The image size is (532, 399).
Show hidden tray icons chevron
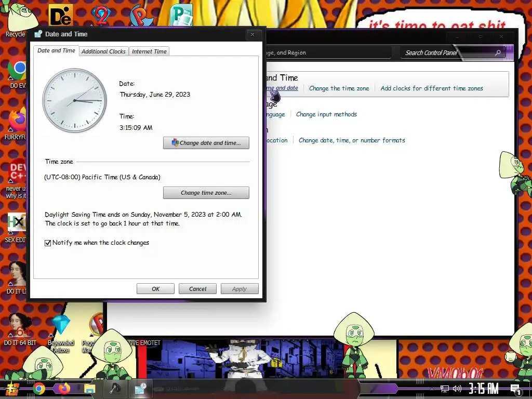point(432,389)
